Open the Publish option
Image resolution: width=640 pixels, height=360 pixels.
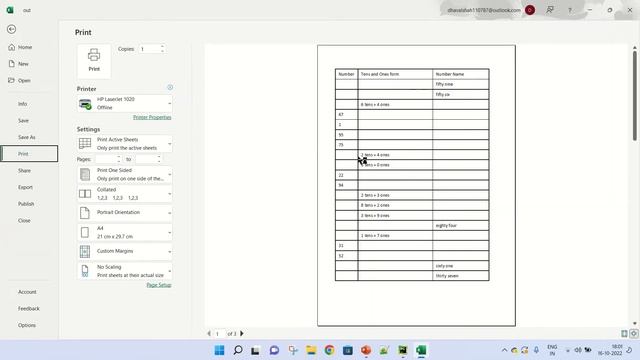click(x=26, y=204)
